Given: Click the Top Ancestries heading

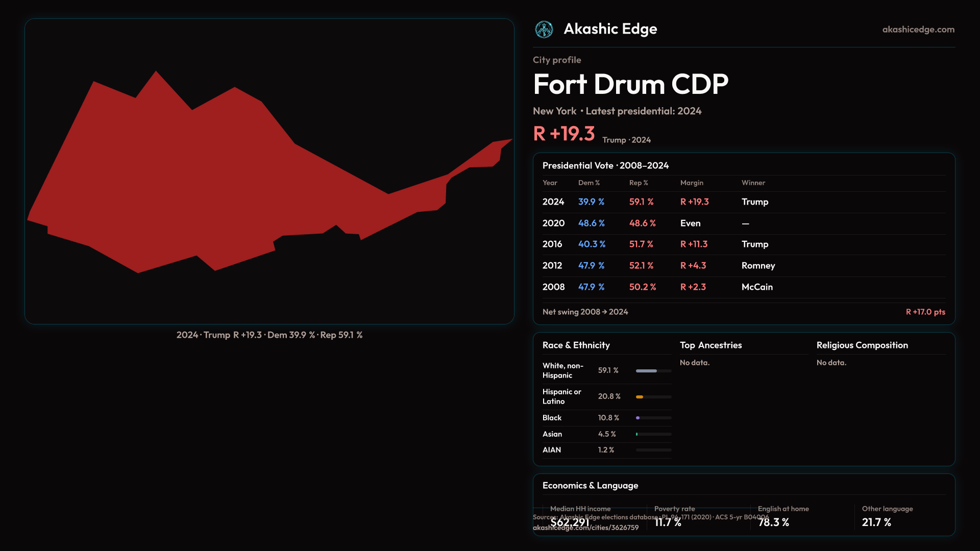Looking at the screenshot, I should (710, 345).
